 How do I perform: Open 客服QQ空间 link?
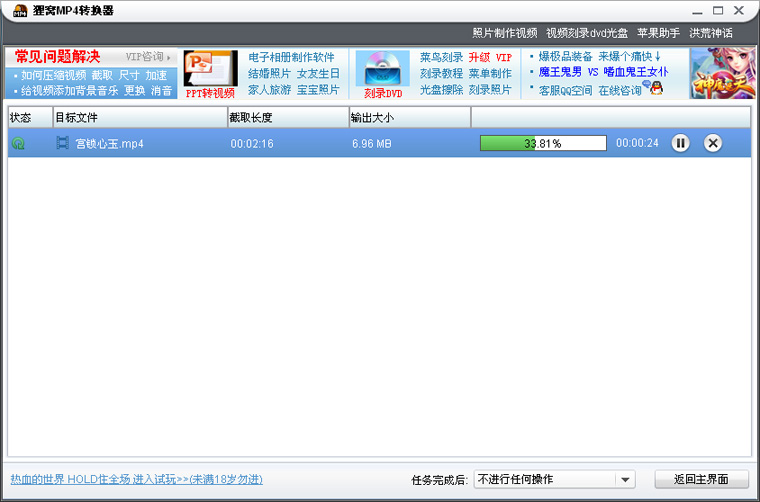click(x=565, y=91)
